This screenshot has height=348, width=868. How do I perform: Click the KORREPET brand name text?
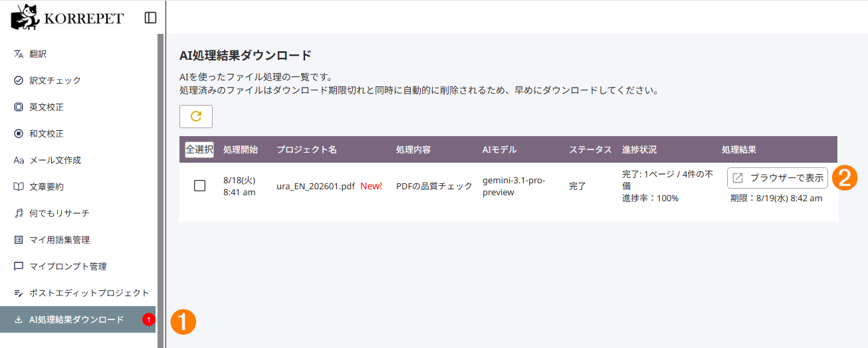click(x=84, y=18)
